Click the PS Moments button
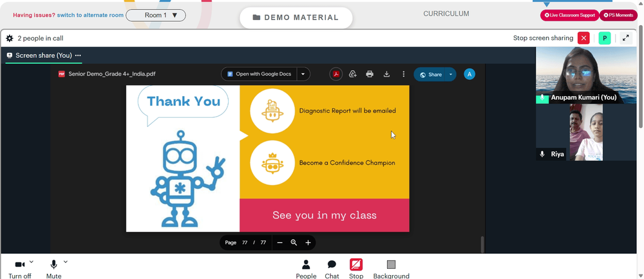The width and height of the screenshot is (644, 279). [x=618, y=15]
